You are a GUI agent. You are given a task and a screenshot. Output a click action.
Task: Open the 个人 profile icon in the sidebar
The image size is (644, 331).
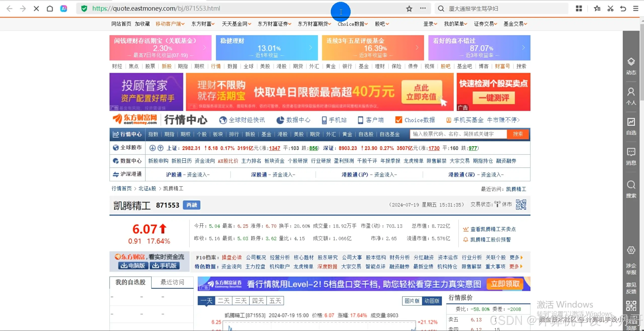[631, 96]
